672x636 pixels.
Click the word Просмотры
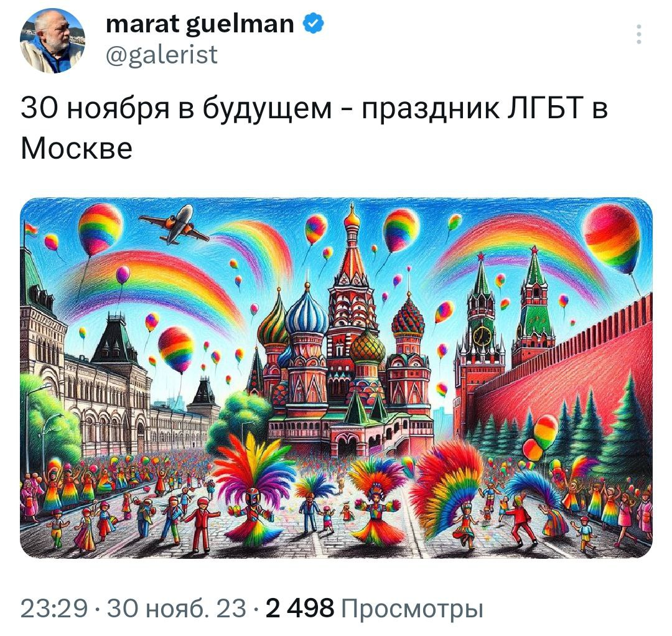(413, 608)
